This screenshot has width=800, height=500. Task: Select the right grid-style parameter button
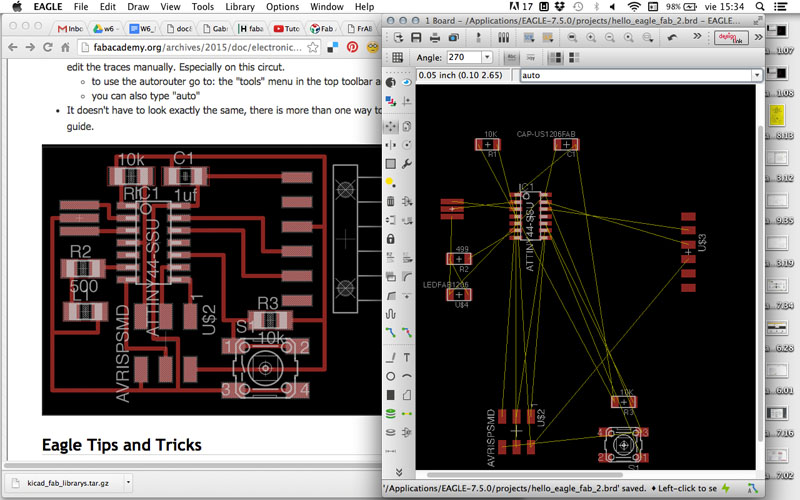(574, 57)
